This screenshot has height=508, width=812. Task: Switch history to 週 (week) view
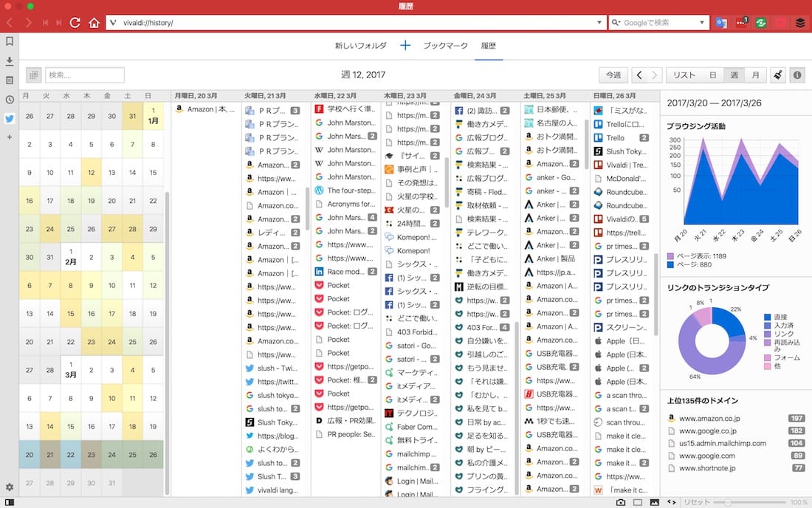pyautogui.click(x=734, y=75)
